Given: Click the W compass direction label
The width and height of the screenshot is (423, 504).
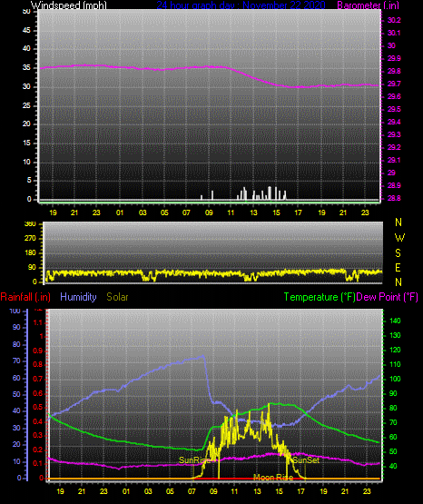Looking at the screenshot, I should [x=399, y=238].
